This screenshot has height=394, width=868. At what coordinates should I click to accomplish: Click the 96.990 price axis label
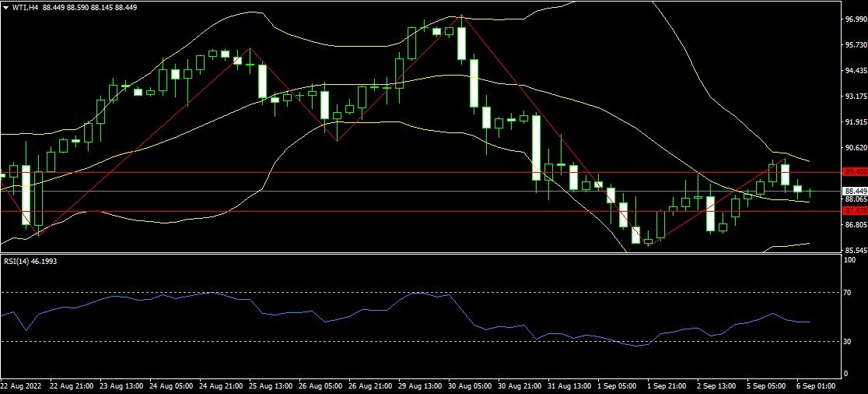[856, 19]
